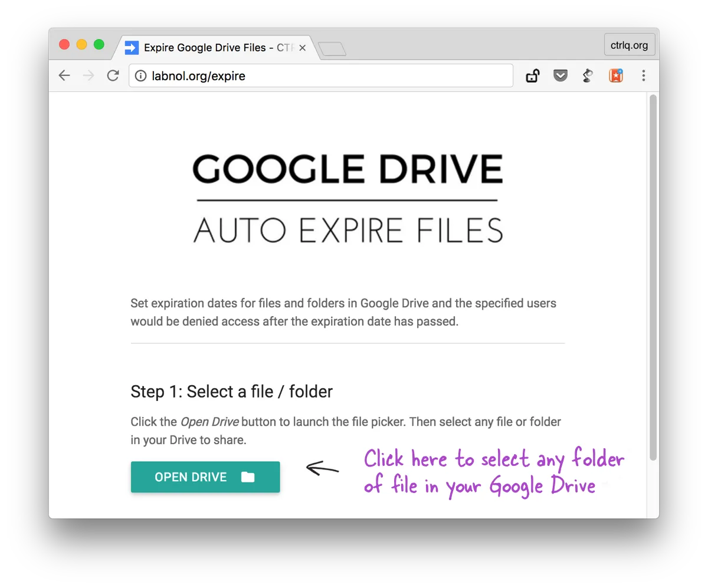Click the Pocket save icon
Screen dimensions: 708x588
[560, 75]
